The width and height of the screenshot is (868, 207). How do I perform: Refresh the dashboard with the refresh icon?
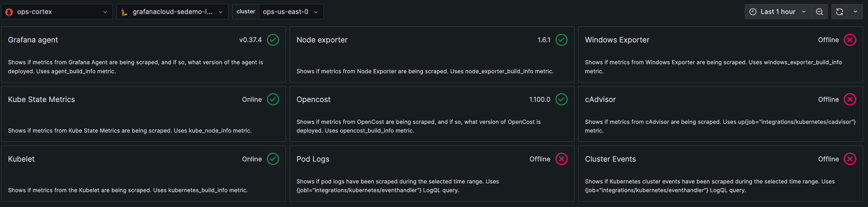(839, 12)
